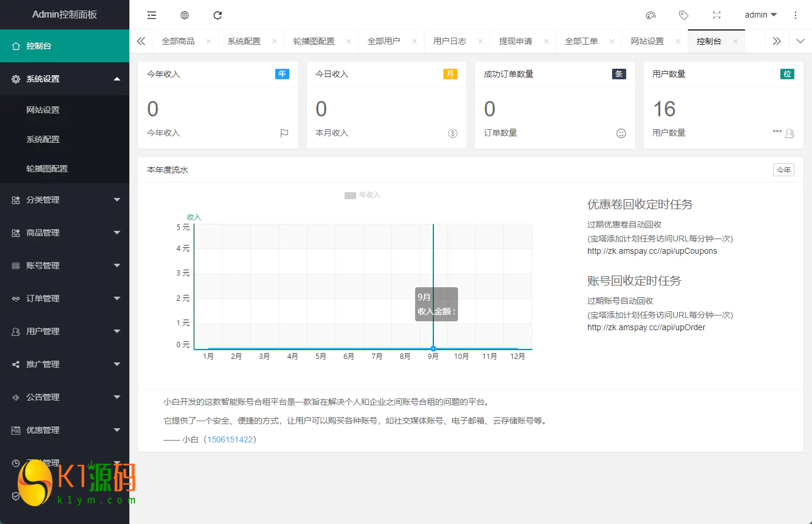This screenshot has width=812, height=524.
Task: Close the 提现申请 tab
Action: (x=546, y=41)
